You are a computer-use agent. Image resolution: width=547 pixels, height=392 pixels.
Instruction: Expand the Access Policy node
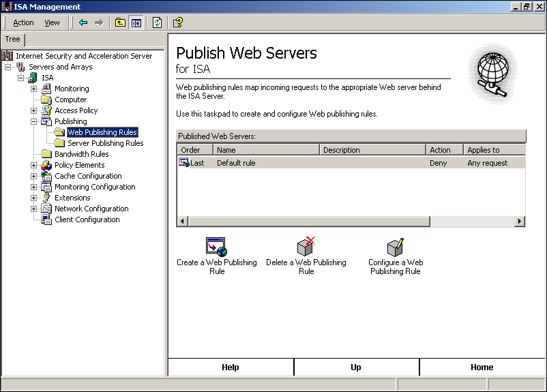pyautogui.click(x=33, y=110)
